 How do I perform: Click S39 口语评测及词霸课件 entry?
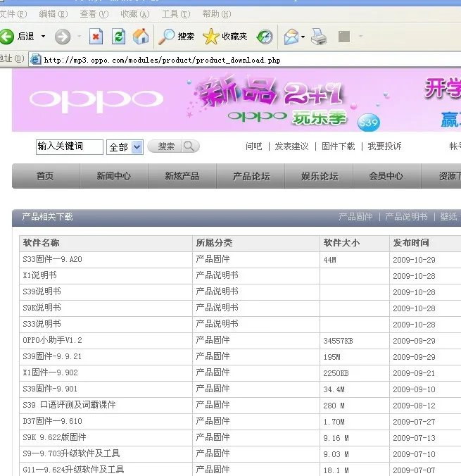click(x=69, y=405)
